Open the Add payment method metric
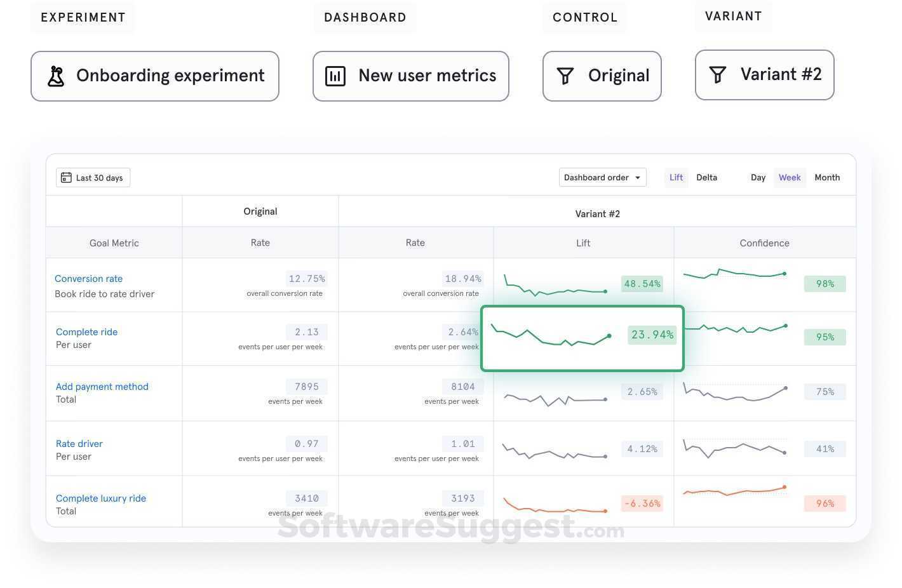Image resolution: width=902 pixels, height=588 pixels. 102,386
